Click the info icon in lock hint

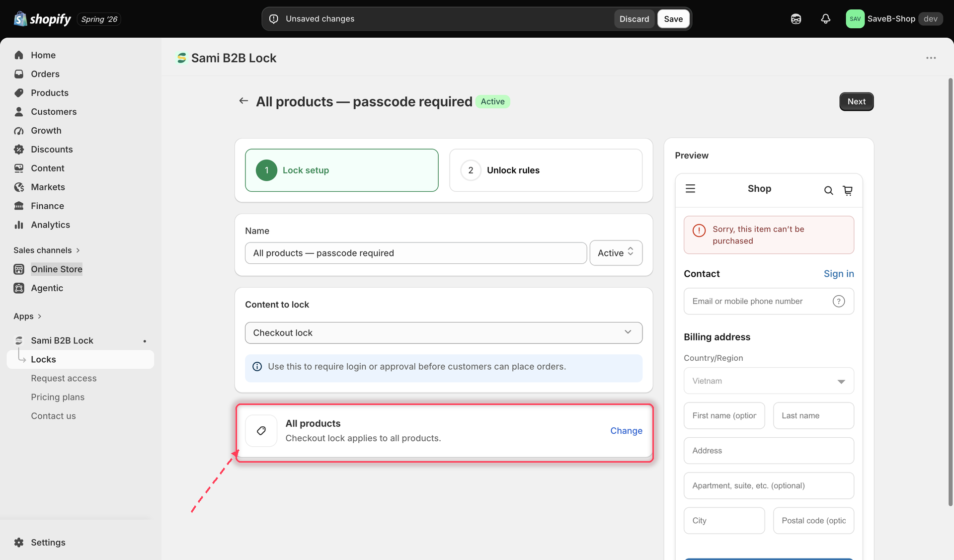(257, 367)
